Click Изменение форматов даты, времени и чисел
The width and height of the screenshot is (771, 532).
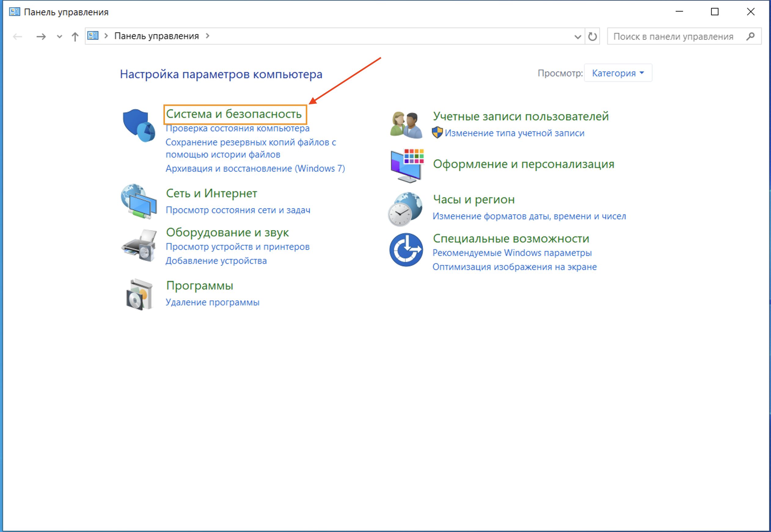click(x=529, y=216)
